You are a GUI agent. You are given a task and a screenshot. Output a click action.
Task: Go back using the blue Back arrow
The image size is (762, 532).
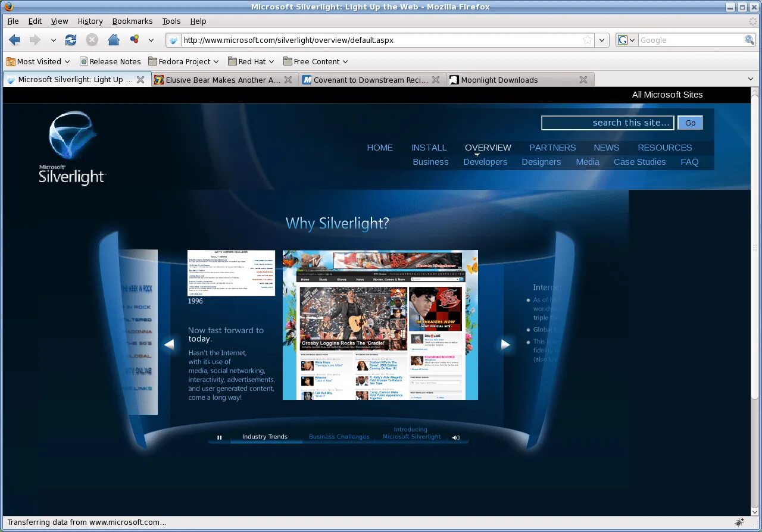[x=15, y=40]
